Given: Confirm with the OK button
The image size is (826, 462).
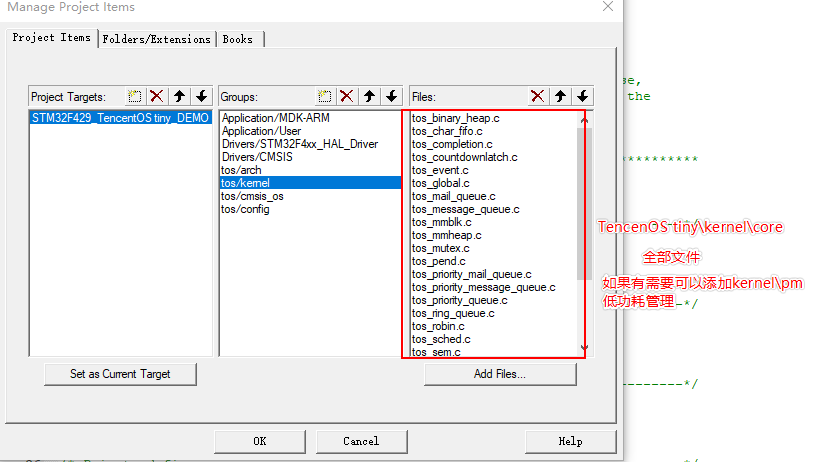Looking at the screenshot, I should point(260,441).
